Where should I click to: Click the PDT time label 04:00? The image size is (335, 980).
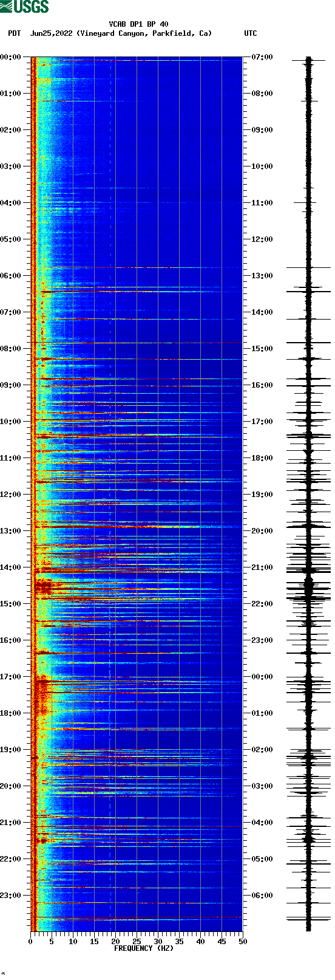point(10,203)
